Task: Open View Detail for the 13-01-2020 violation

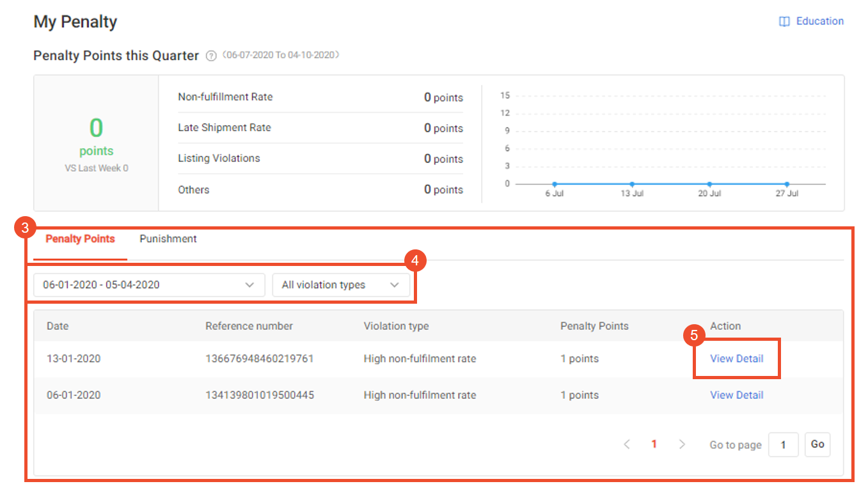Action: click(736, 359)
